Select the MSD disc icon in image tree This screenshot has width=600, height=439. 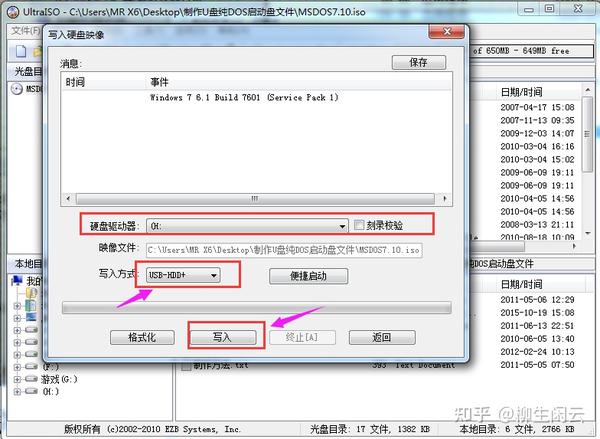click(x=17, y=89)
